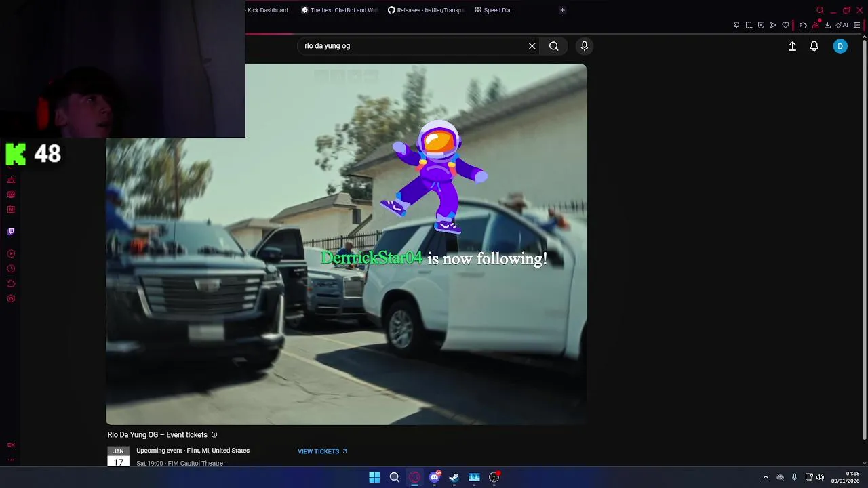Open the account avatar labeled D
The image size is (868, 488).
pyautogui.click(x=840, y=46)
